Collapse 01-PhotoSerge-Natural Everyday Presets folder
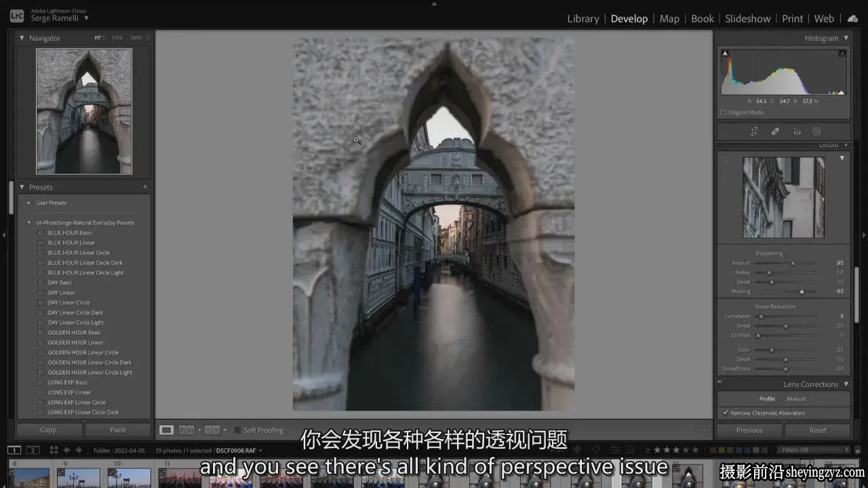Screen dimensions: 868x488 coord(28,222)
